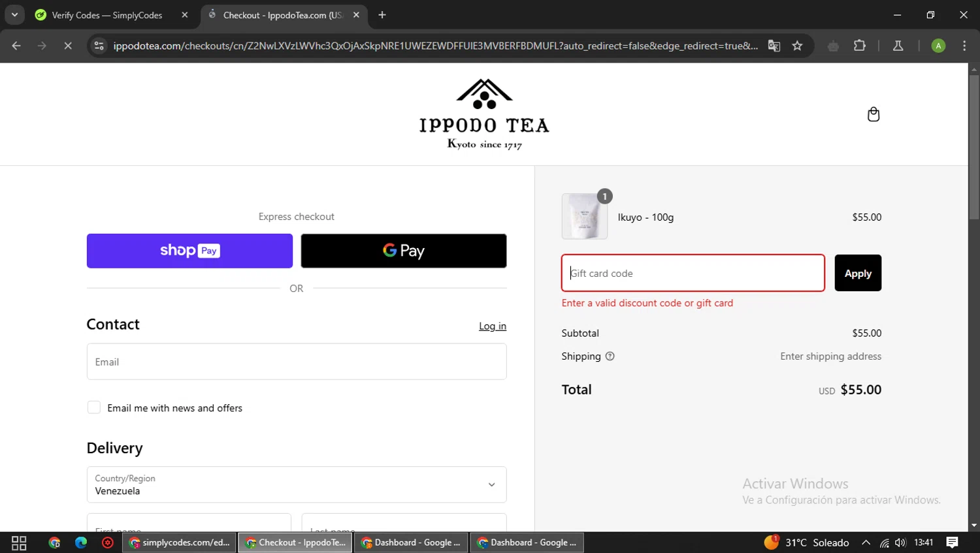This screenshot has height=553, width=980.
Task: Click the Enter shipping address text
Action: [x=830, y=356]
